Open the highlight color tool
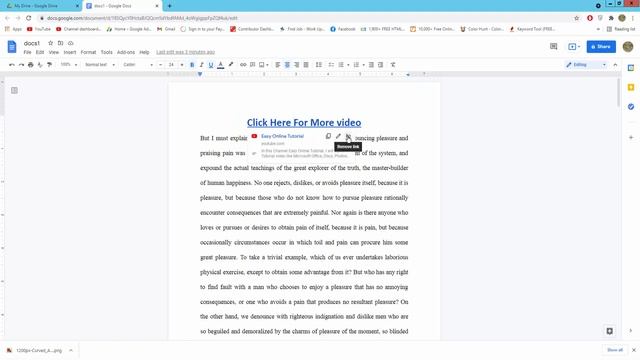The image size is (640, 360). click(x=231, y=64)
